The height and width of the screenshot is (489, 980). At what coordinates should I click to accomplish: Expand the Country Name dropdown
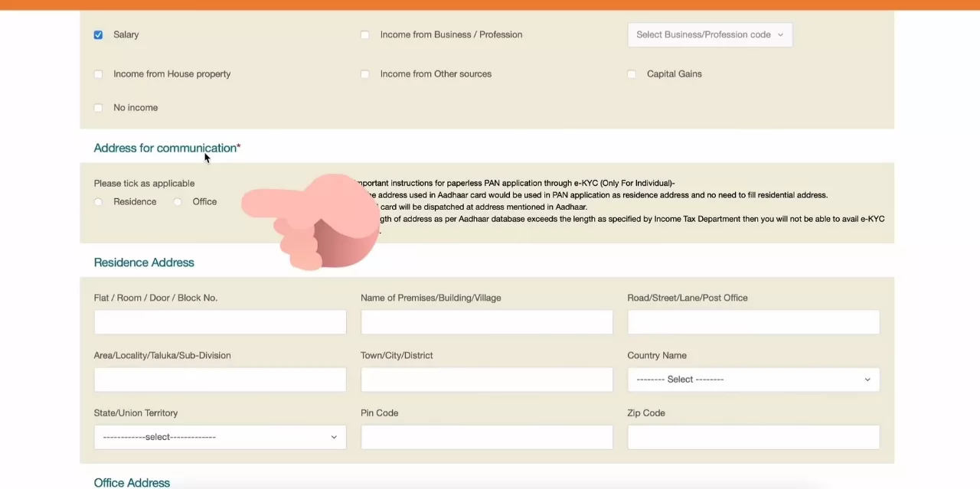pyautogui.click(x=753, y=380)
